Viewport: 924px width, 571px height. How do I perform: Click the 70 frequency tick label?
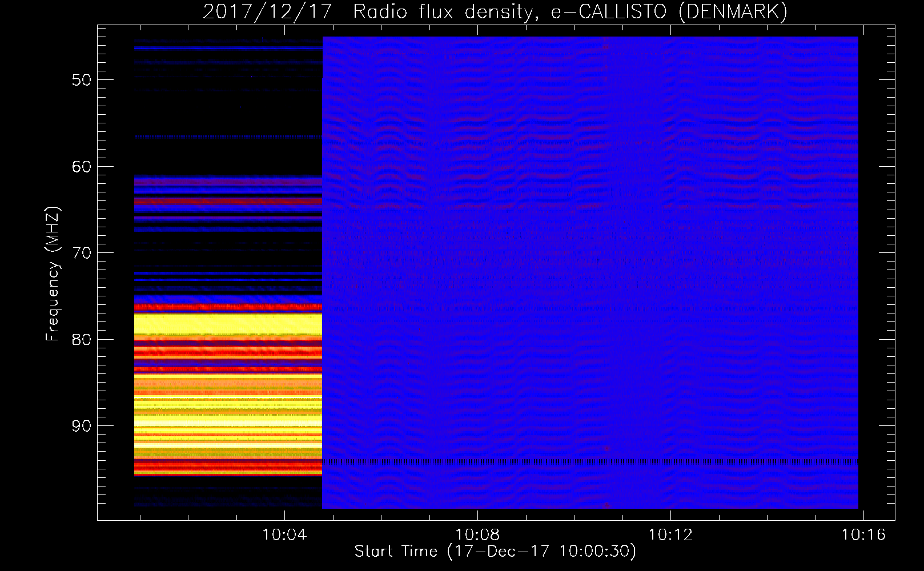tap(82, 253)
